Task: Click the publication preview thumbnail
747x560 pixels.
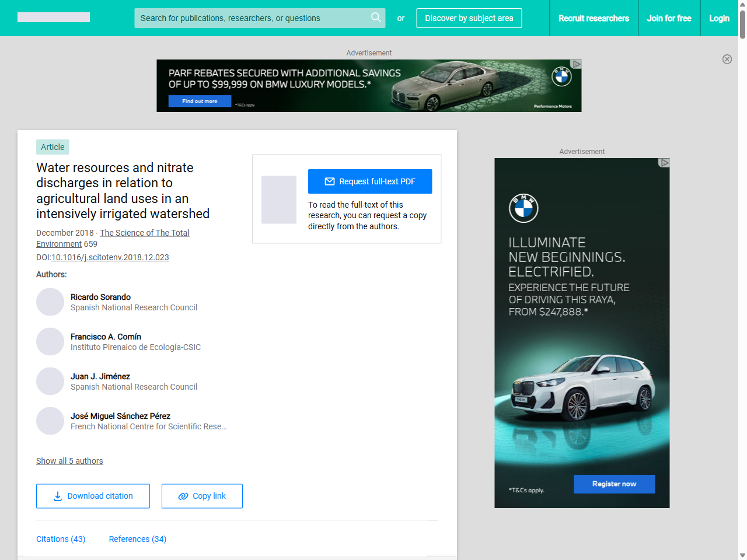Action: [x=279, y=199]
